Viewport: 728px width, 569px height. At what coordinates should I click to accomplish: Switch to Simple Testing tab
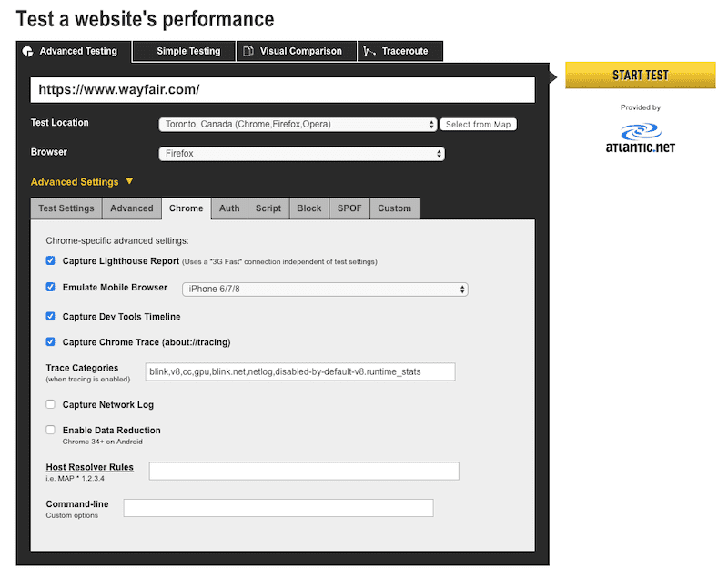click(184, 51)
